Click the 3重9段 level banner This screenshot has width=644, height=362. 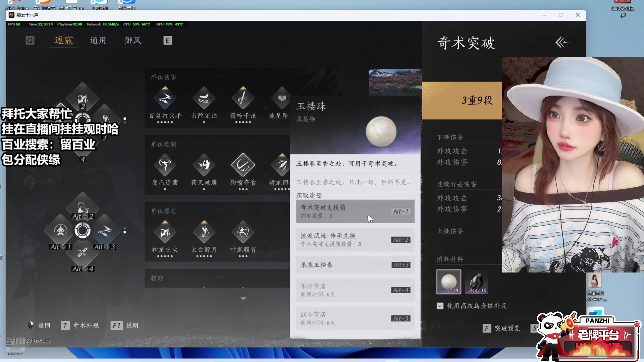point(462,101)
